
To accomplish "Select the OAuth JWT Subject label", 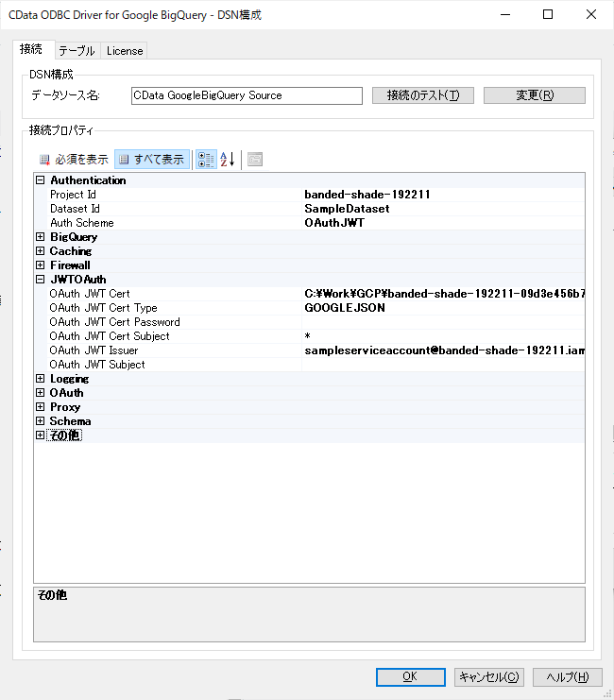I will [97, 365].
